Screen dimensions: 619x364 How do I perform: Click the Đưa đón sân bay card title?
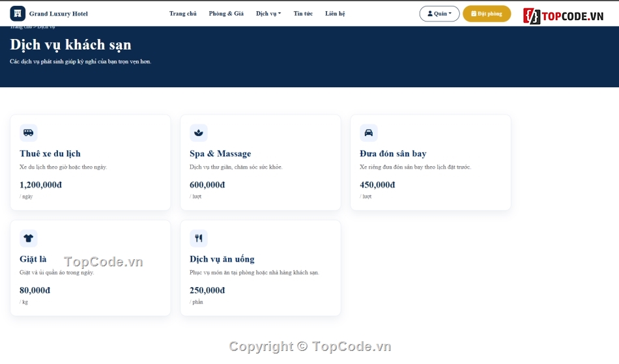point(393,154)
